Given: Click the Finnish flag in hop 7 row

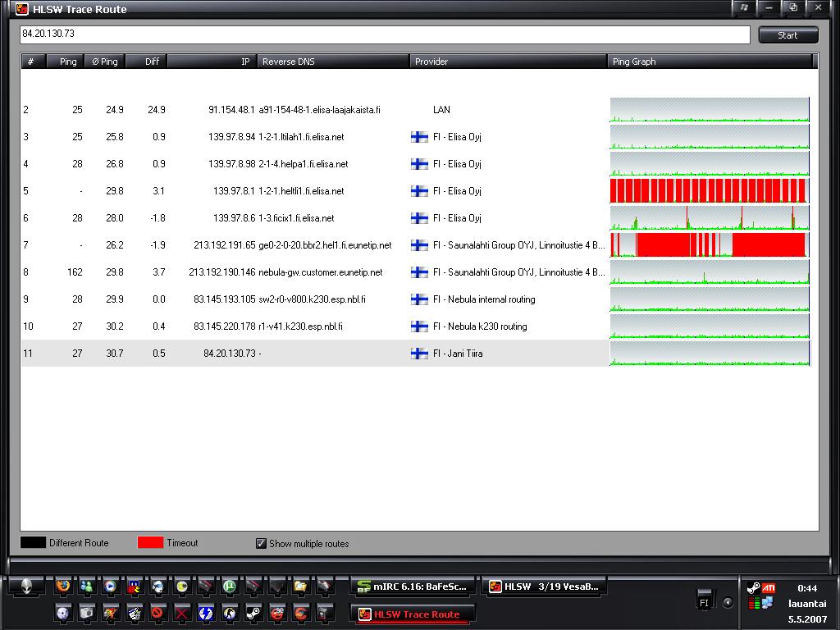Looking at the screenshot, I should click(419, 245).
